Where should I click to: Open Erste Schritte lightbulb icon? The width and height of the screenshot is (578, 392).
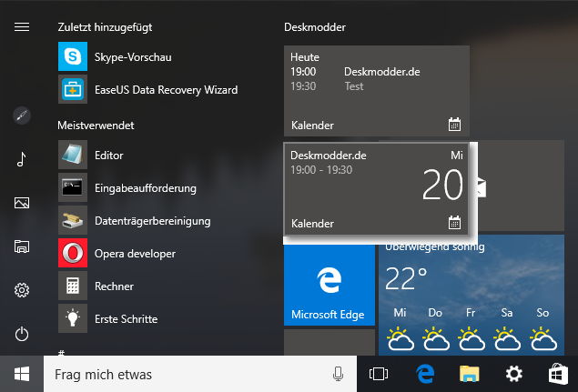(73, 318)
